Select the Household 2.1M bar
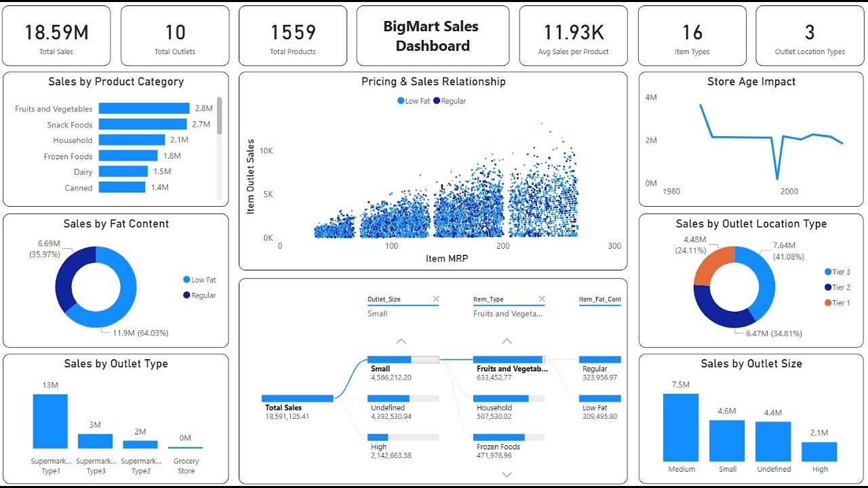The image size is (868, 488). coord(132,140)
